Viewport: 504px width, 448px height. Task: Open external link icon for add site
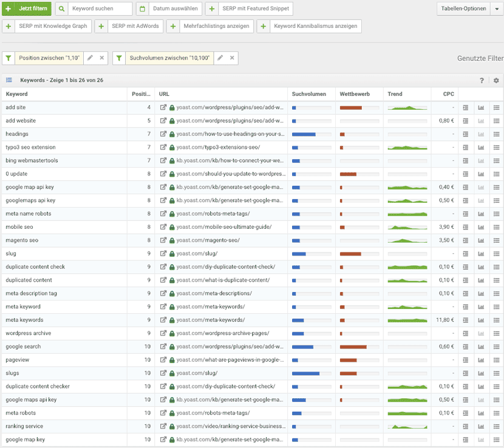click(x=163, y=107)
